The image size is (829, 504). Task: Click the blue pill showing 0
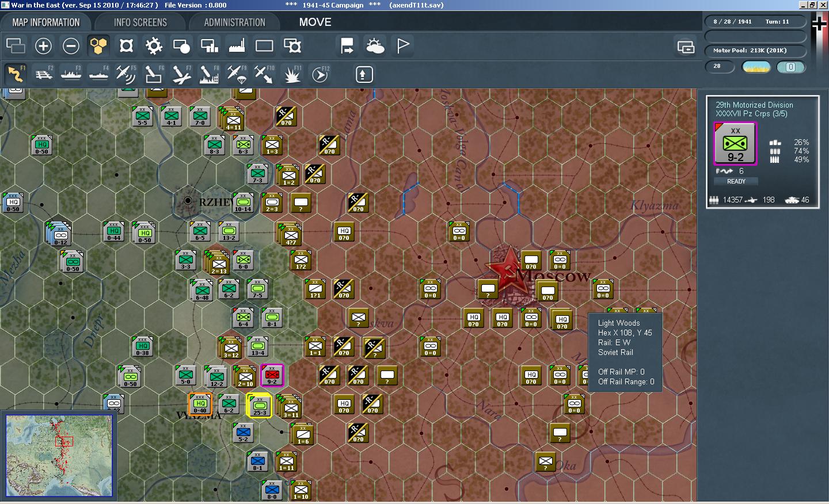tap(791, 67)
